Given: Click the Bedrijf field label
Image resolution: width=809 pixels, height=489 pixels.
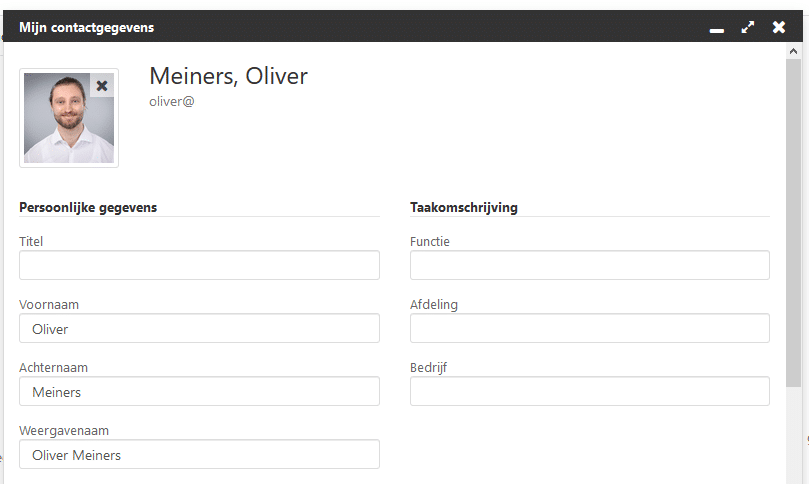Looking at the screenshot, I should click(428, 367).
